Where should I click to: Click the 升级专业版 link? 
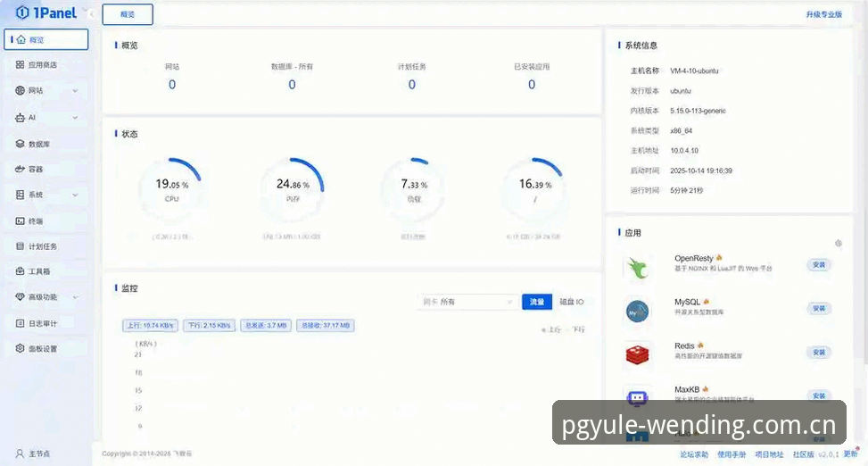[x=823, y=14]
